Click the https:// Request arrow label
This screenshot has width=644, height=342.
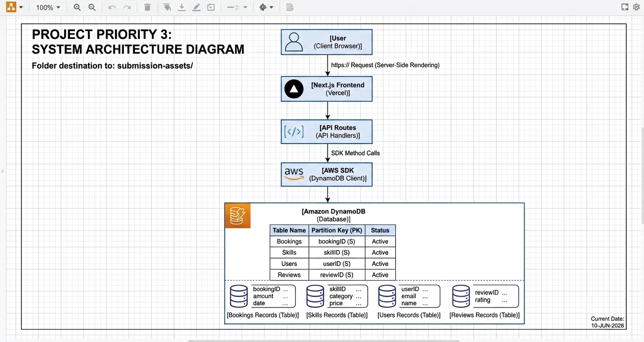pyautogui.click(x=385, y=65)
